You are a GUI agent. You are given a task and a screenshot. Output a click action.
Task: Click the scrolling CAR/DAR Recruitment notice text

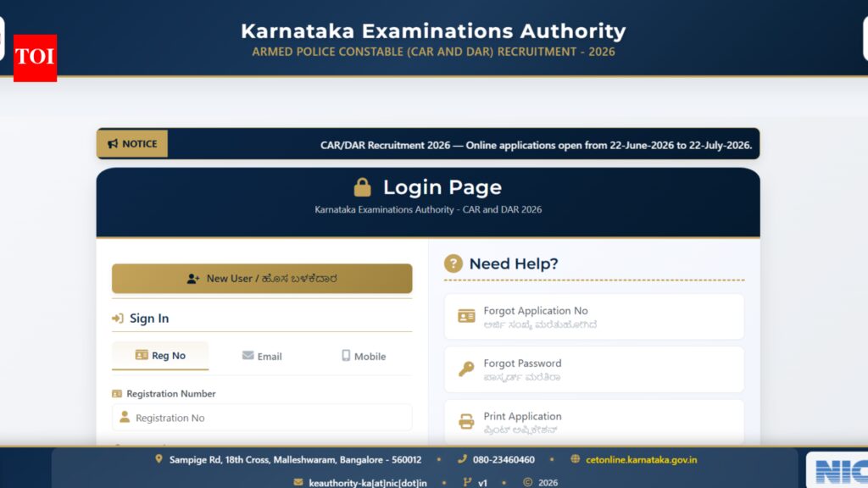(x=536, y=145)
